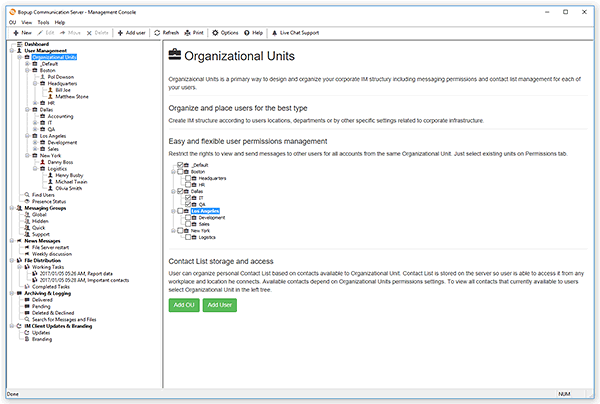Open Options from the toolbar
This screenshot has width=600, height=404.
coord(226,32)
